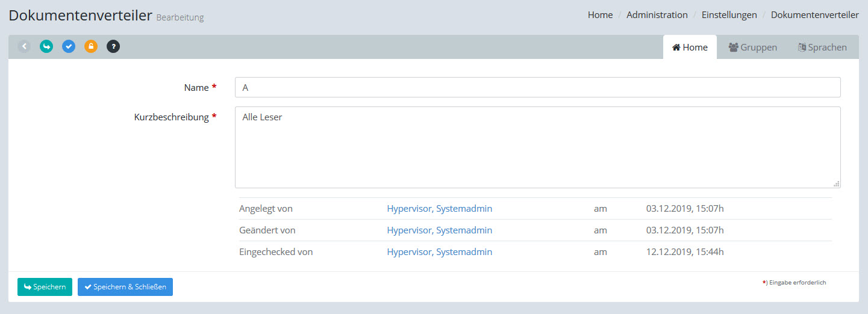Open the user link in Angelegt von row
The width and height of the screenshot is (868, 314).
click(439, 209)
